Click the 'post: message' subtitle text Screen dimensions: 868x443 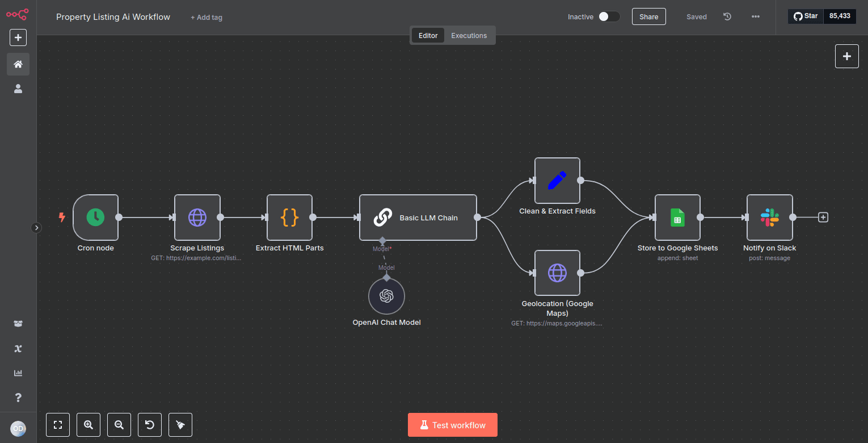770,258
